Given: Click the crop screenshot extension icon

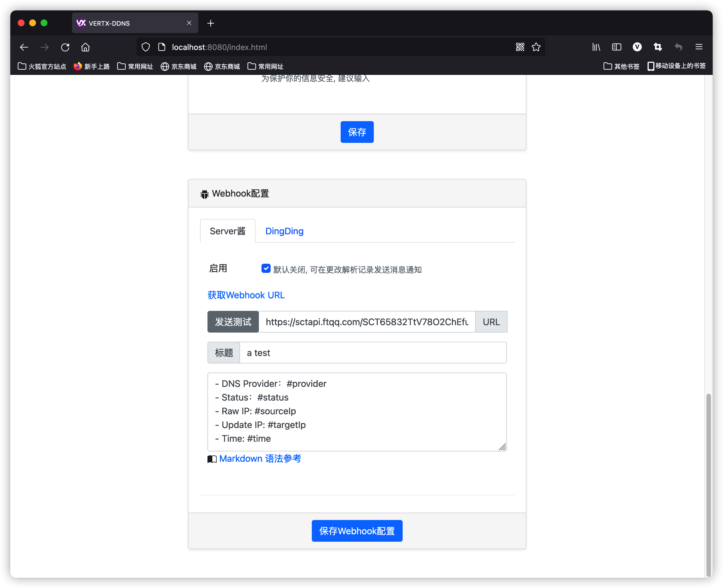Looking at the screenshot, I should pyautogui.click(x=658, y=47).
